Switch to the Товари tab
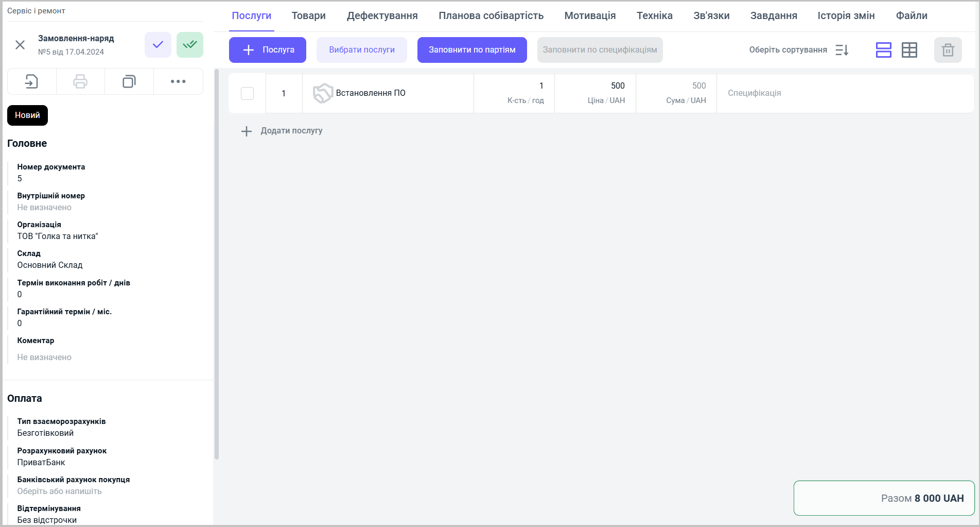 [308, 15]
